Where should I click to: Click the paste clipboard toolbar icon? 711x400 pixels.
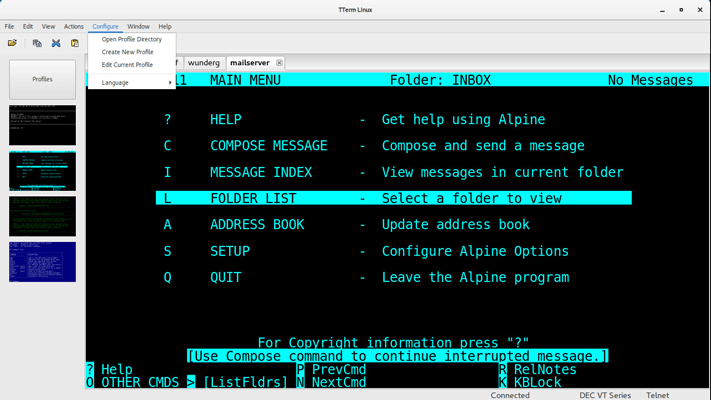coord(75,43)
